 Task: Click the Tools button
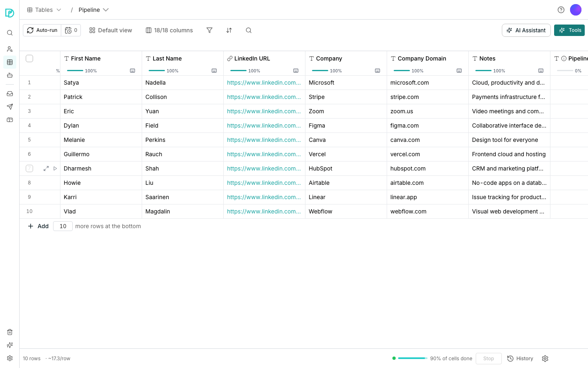coord(569,30)
